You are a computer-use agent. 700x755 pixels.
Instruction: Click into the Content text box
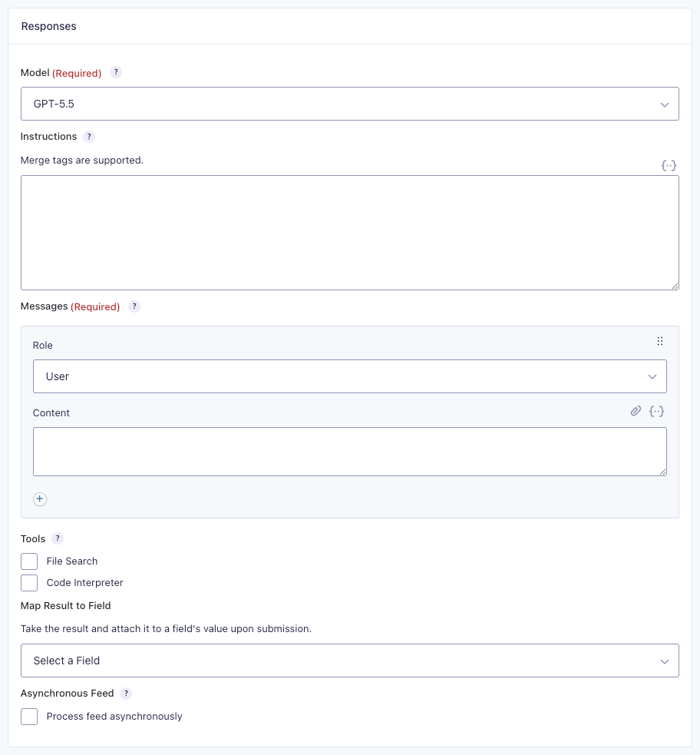[350, 452]
